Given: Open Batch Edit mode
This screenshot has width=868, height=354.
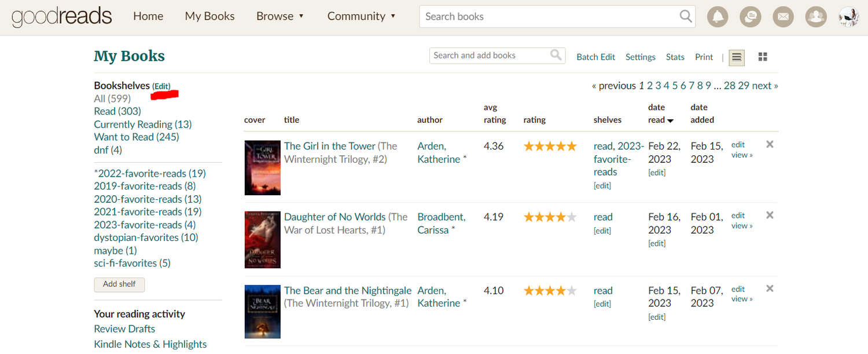Looking at the screenshot, I should click(596, 57).
